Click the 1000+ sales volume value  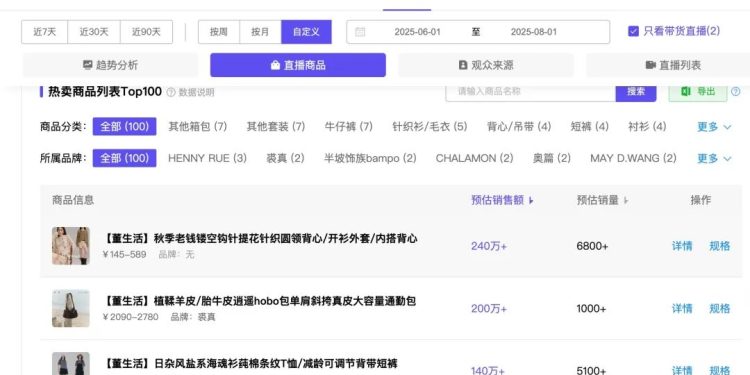[x=591, y=309]
